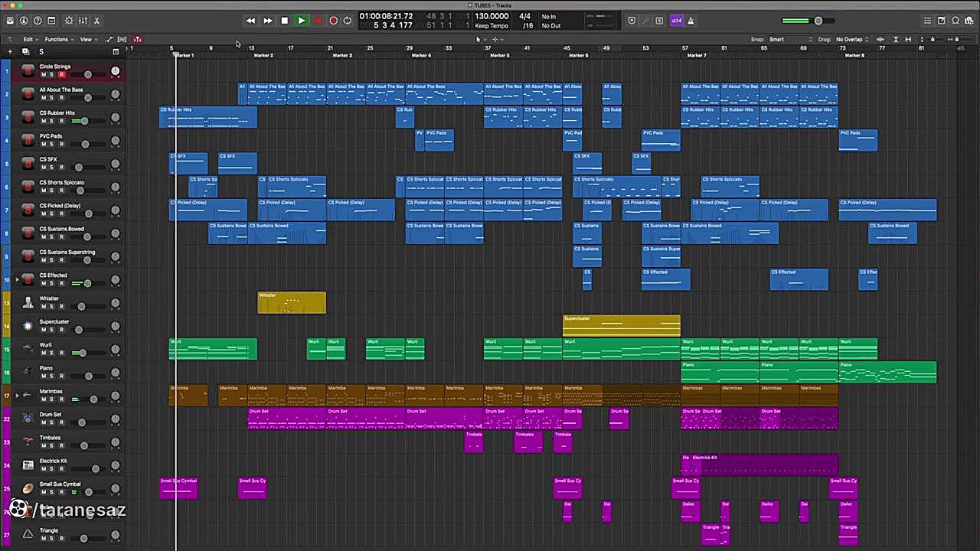Adjust the master volume slider
The width and height of the screenshot is (980, 551).
click(x=818, y=21)
